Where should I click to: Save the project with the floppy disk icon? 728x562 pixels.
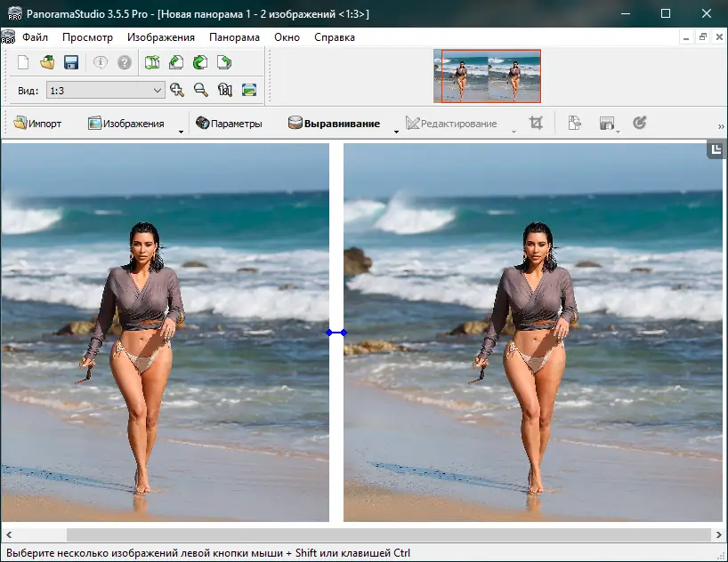[71, 62]
